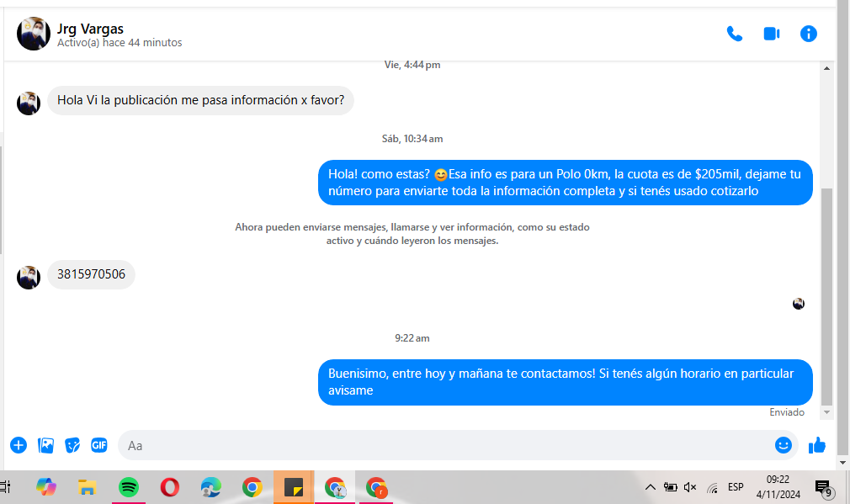The height and width of the screenshot is (504, 850).
Task: Click the 9:22 am timestamp
Action: (x=412, y=338)
